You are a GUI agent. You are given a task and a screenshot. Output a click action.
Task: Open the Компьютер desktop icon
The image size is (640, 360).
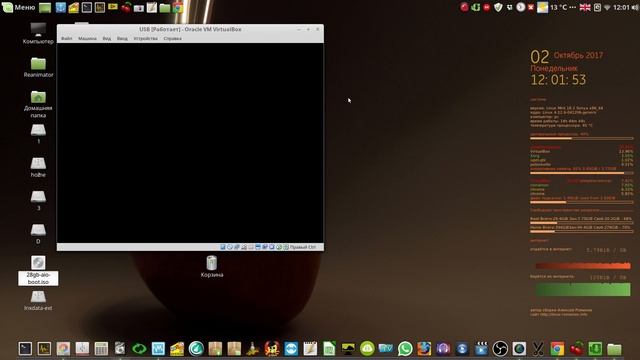pyautogui.click(x=38, y=33)
